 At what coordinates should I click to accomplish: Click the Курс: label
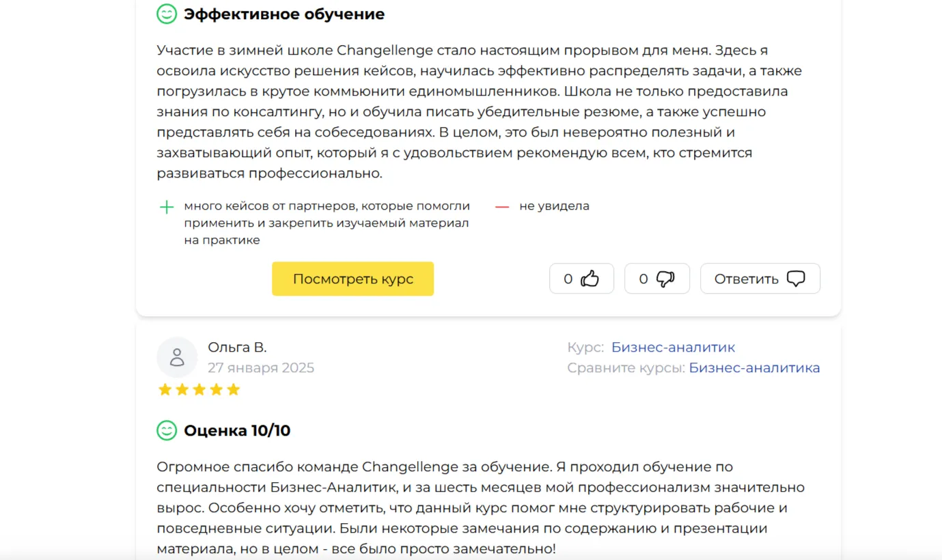(x=585, y=347)
